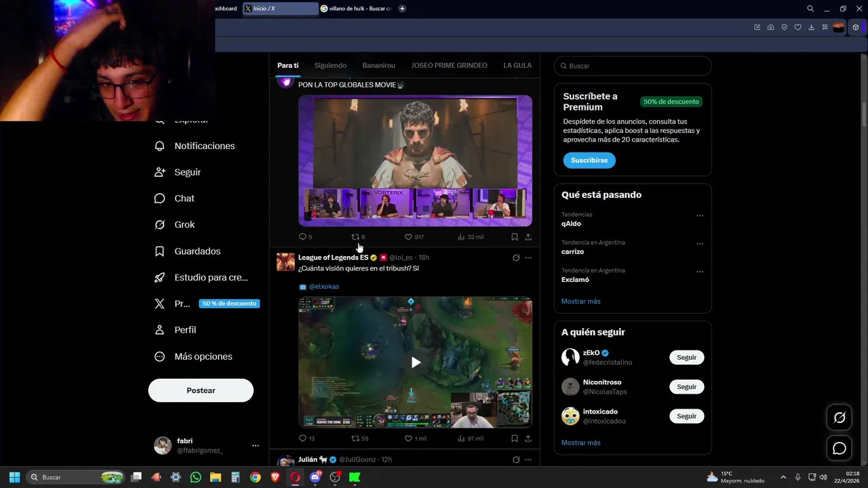Screen dimensions: 868x488
Task: Open options for carrizo trend
Action: tap(700, 243)
